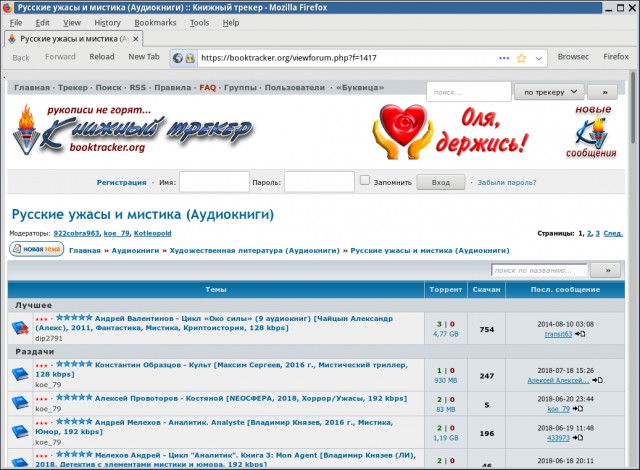Open Аудиокниги breadcrumb link
640x470 pixels.
pyautogui.click(x=135, y=251)
